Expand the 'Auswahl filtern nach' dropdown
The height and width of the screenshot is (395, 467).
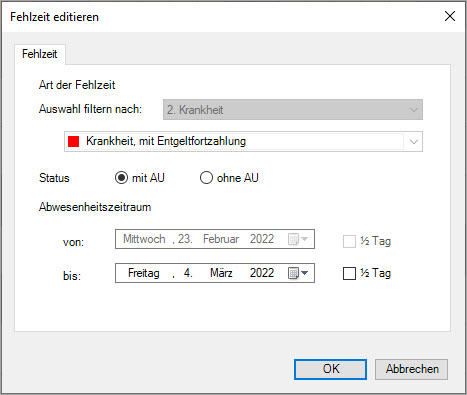(x=414, y=110)
